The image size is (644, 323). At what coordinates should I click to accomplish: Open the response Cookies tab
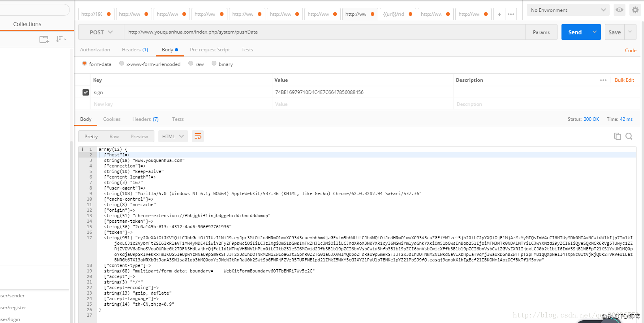coord(112,119)
